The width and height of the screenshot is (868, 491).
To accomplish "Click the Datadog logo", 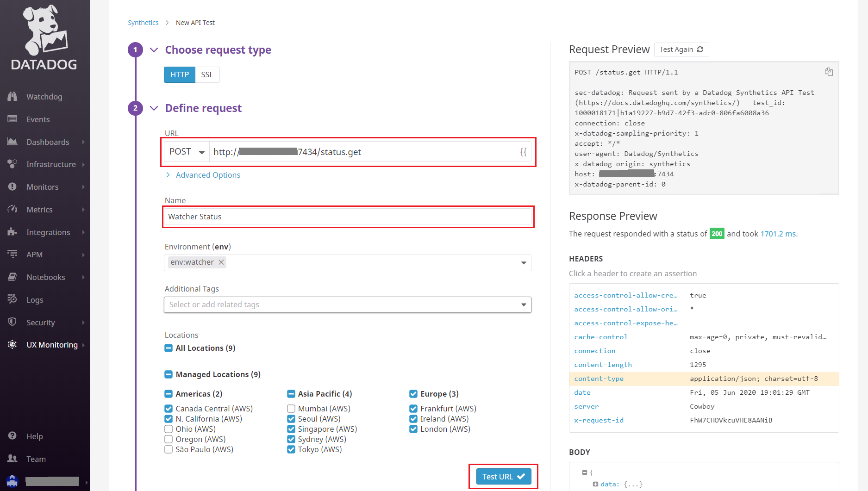I will [44, 38].
